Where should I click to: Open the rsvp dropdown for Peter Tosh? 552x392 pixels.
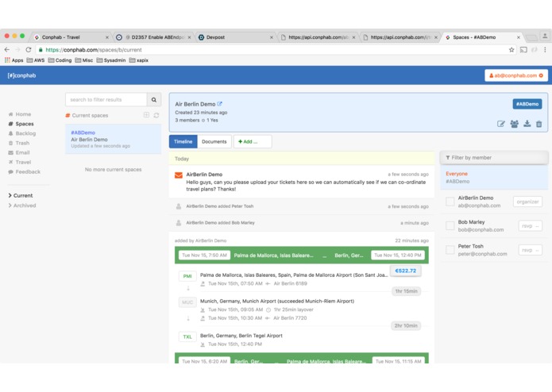pos(531,250)
